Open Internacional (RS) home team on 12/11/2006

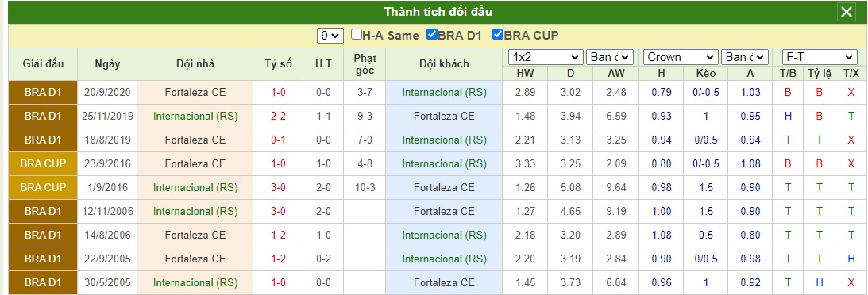point(195,211)
